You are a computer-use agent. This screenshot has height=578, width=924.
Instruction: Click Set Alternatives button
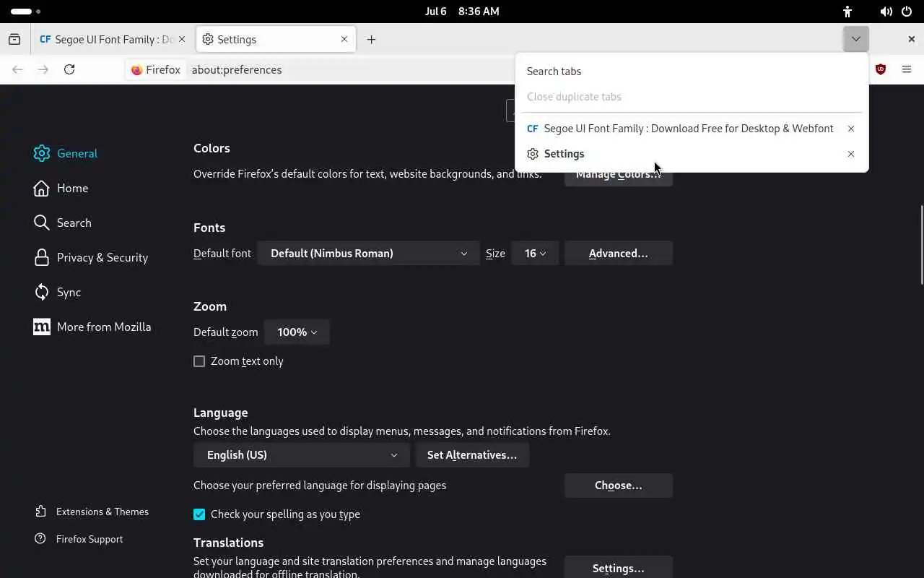click(472, 455)
